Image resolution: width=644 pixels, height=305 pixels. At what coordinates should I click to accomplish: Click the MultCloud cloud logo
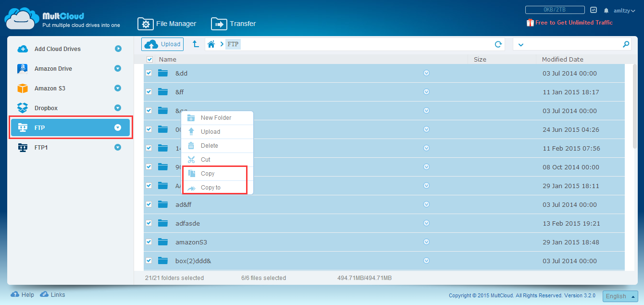pyautogui.click(x=22, y=19)
